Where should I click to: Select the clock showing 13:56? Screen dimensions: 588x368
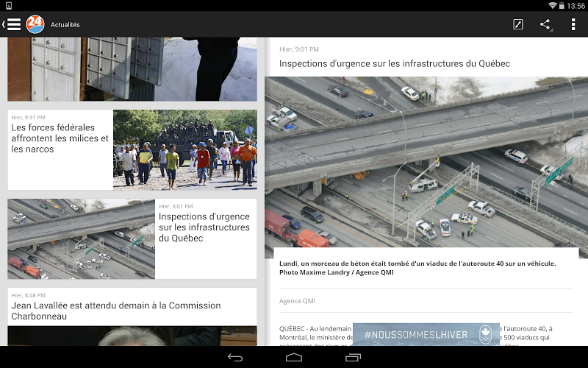point(576,6)
